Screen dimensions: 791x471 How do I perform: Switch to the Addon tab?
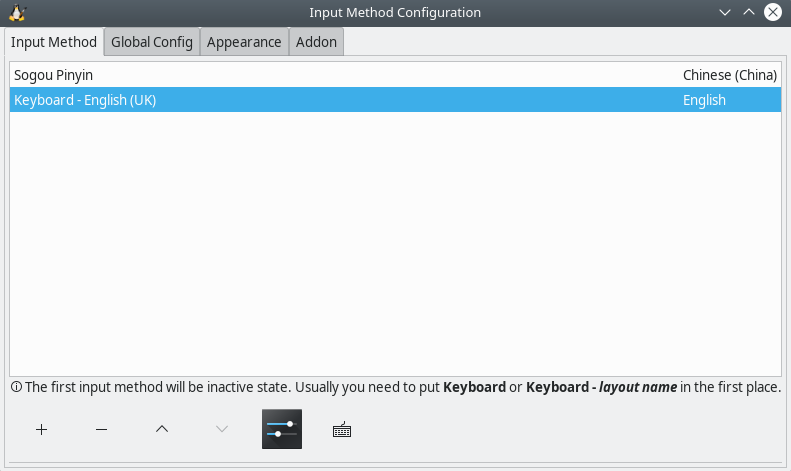[x=316, y=42]
